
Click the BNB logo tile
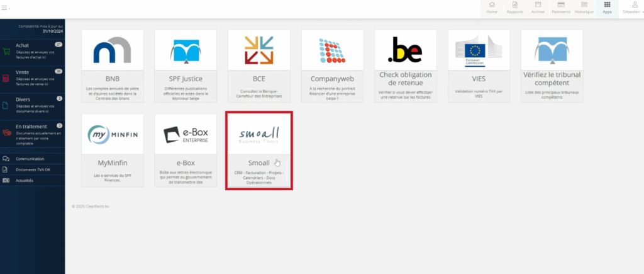[113, 50]
